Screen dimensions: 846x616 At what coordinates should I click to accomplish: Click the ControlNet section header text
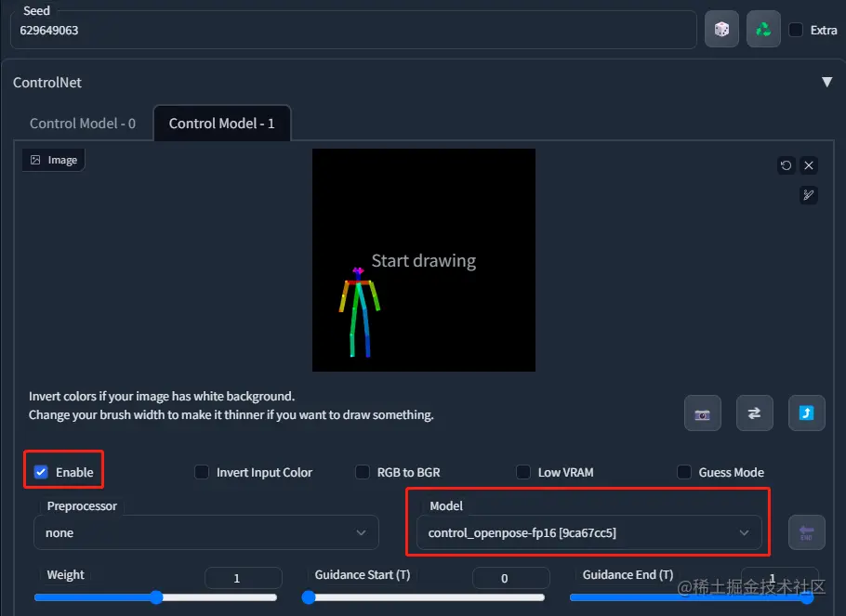[x=47, y=83]
